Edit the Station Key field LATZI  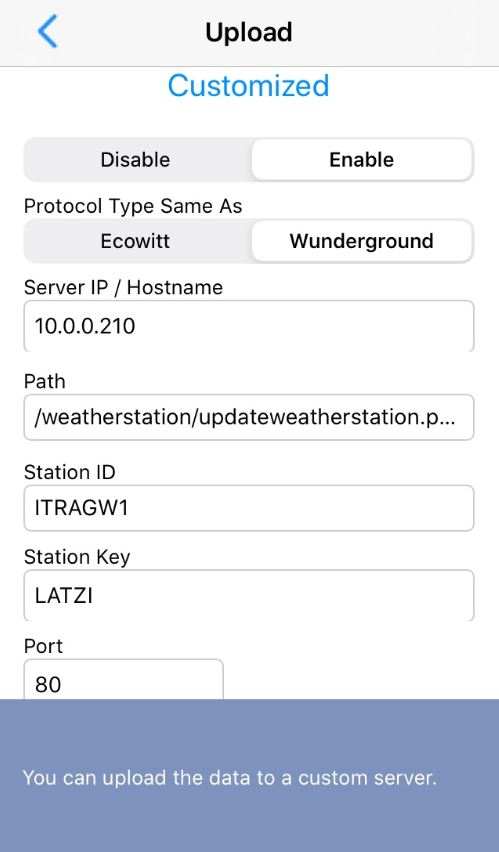pyautogui.click(x=249, y=596)
